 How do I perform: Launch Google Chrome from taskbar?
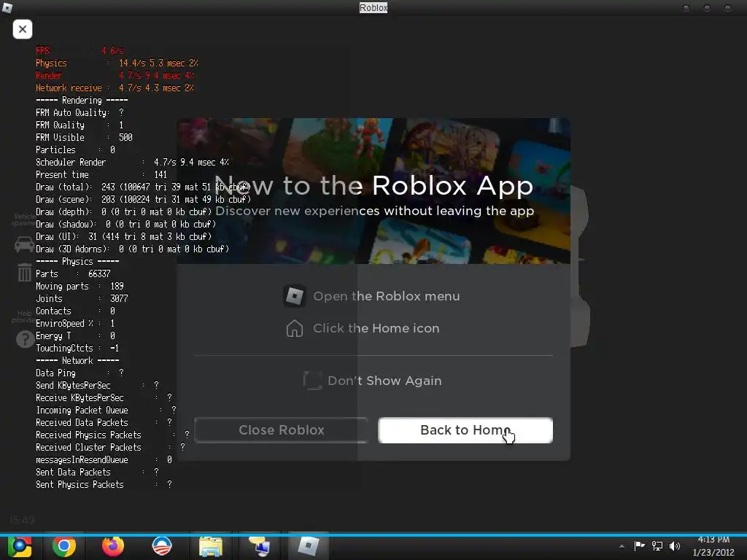[x=64, y=547]
